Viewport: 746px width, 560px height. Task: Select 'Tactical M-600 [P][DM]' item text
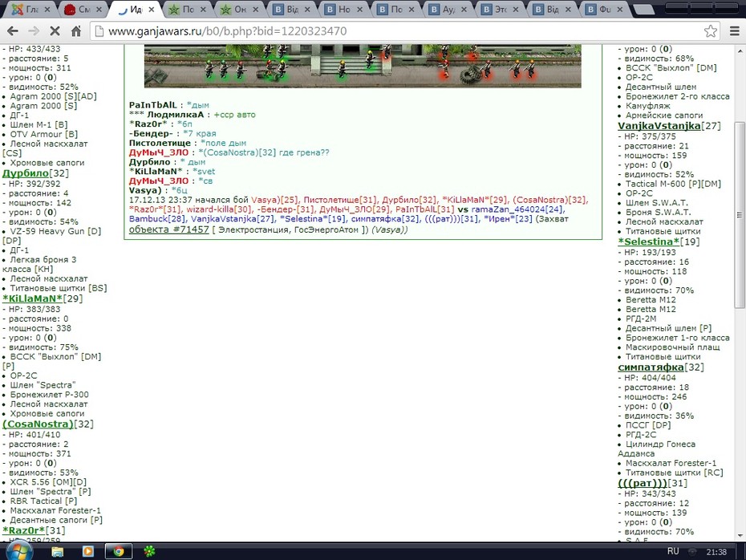[x=673, y=184]
